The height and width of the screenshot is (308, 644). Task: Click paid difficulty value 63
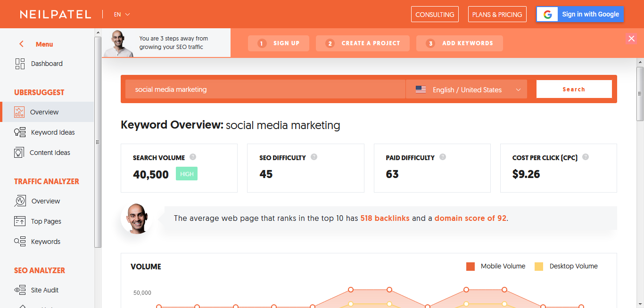pos(392,174)
